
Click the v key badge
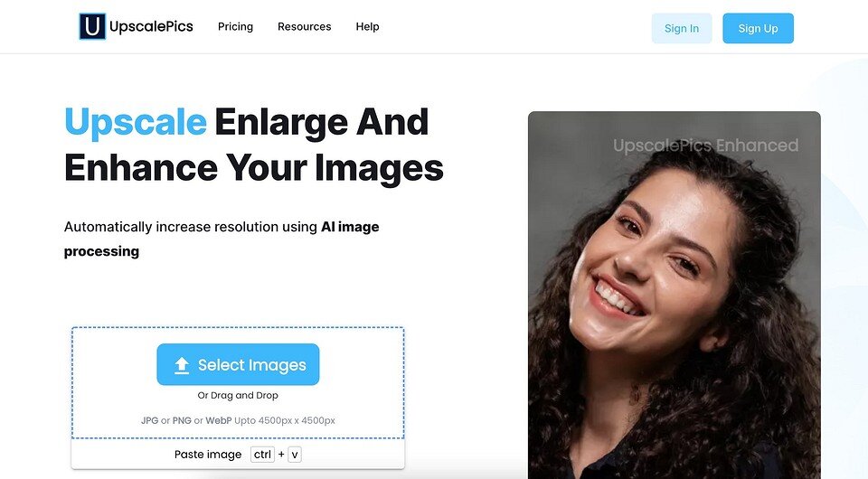tap(295, 455)
